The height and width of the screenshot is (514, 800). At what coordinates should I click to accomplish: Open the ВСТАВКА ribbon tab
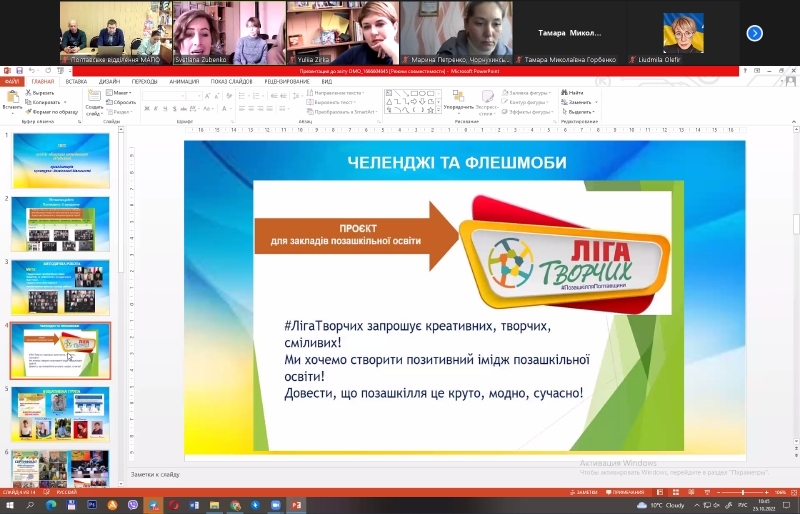76,82
